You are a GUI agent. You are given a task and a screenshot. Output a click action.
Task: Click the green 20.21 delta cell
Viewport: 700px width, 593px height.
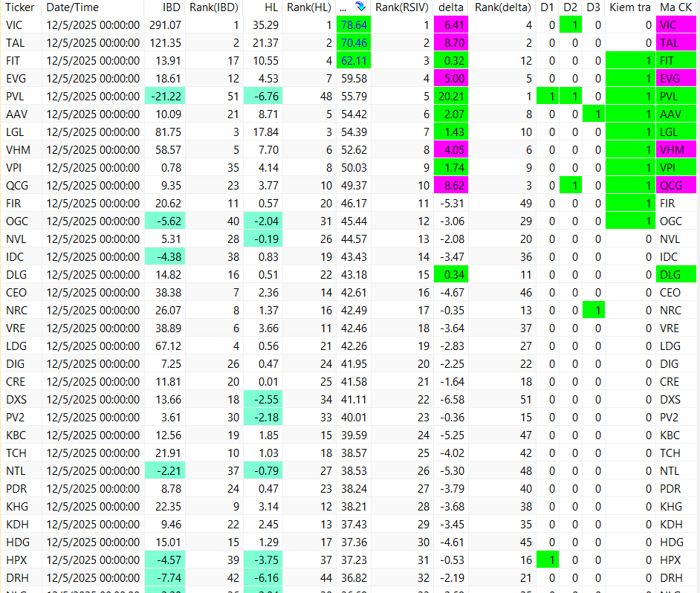(451, 97)
